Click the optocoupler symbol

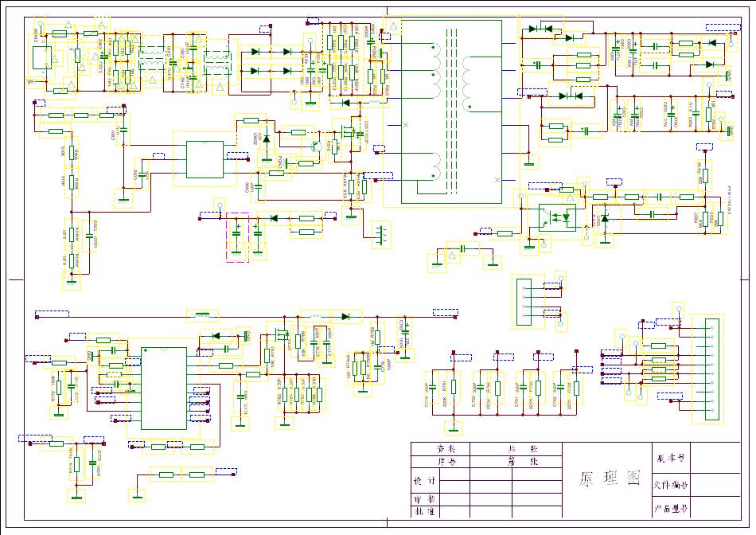coord(557,218)
